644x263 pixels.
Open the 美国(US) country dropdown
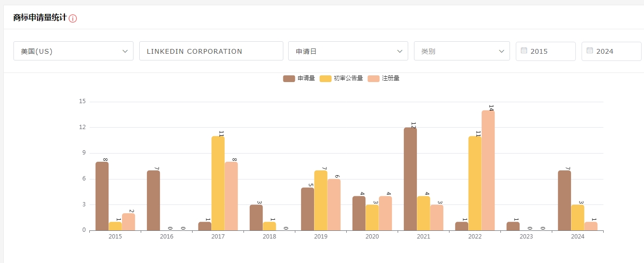click(x=73, y=51)
